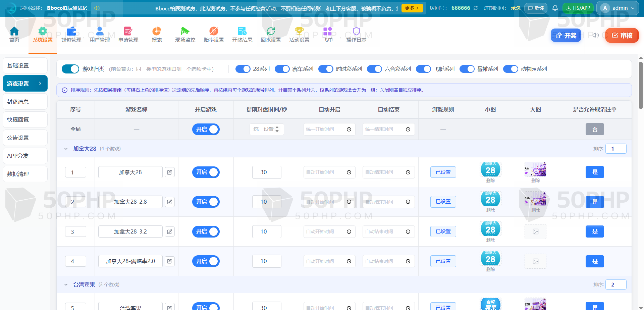This screenshot has width=644, height=310.
Task: Click the edit icon next to 加拿大28-2.8
Action: (x=170, y=202)
